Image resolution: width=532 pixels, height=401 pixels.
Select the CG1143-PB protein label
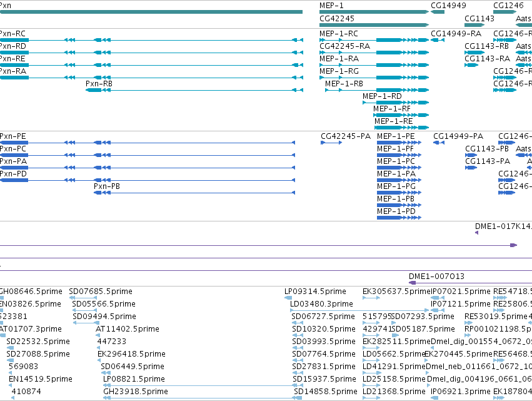(x=487, y=149)
